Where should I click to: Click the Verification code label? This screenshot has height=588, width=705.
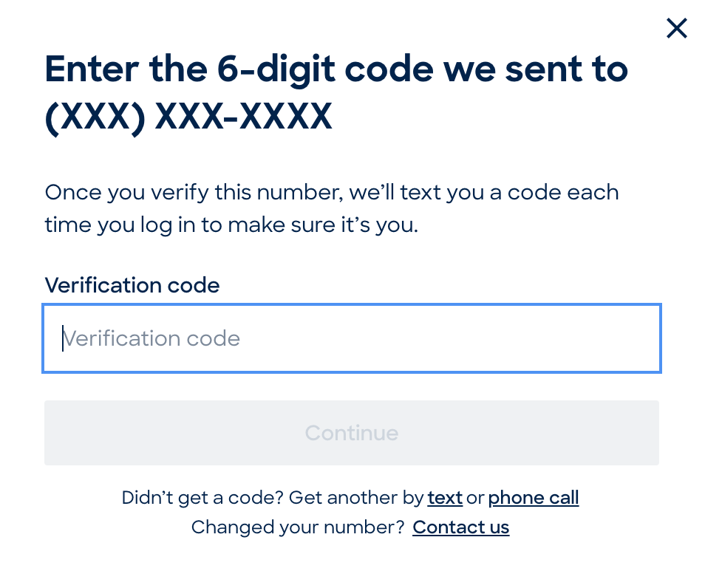click(132, 285)
